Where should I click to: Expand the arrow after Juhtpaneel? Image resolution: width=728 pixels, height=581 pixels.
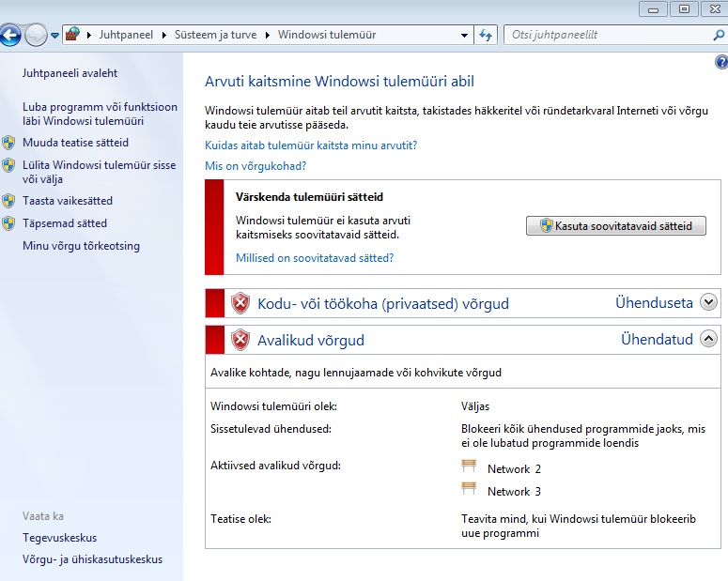(x=163, y=35)
